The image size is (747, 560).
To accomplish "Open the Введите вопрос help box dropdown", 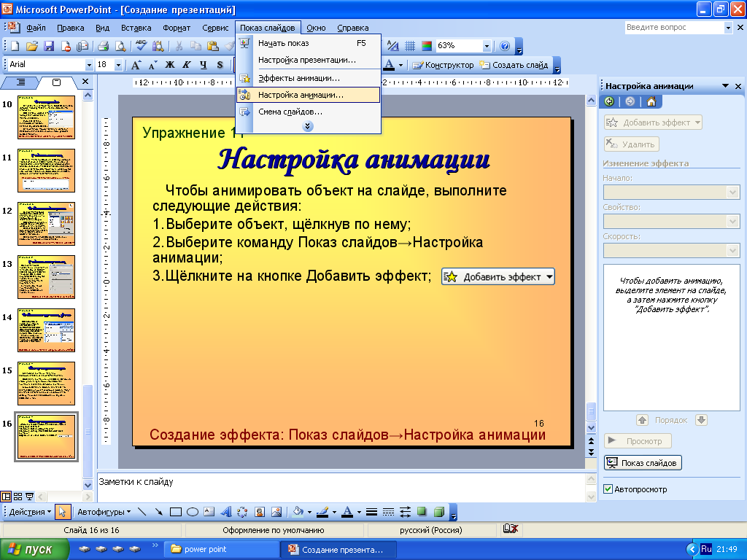I will tap(728, 28).
